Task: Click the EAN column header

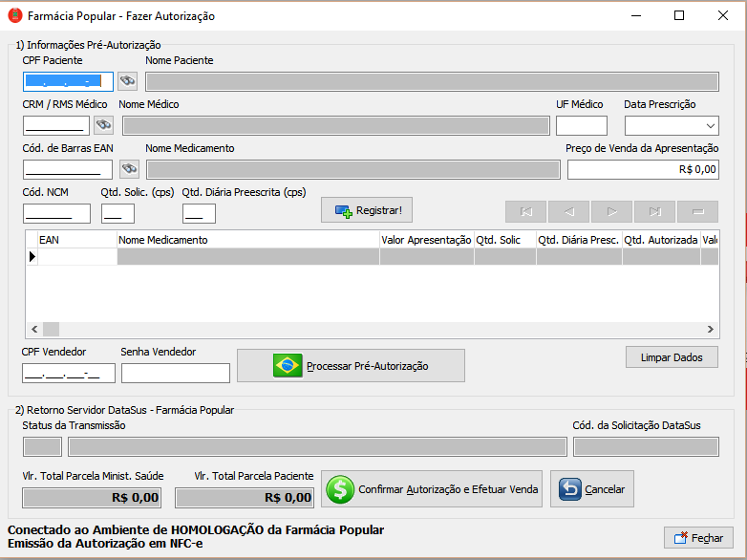Action: point(77,240)
